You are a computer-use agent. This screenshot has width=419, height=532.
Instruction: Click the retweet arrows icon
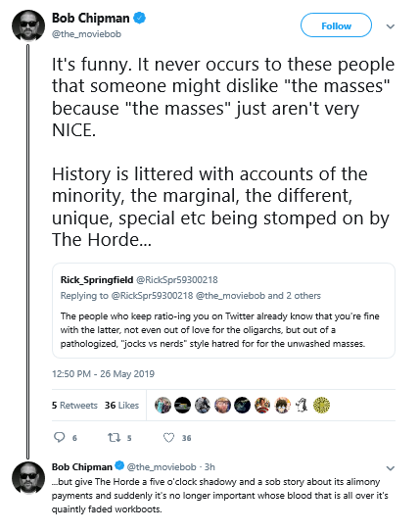pyautogui.click(x=114, y=437)
